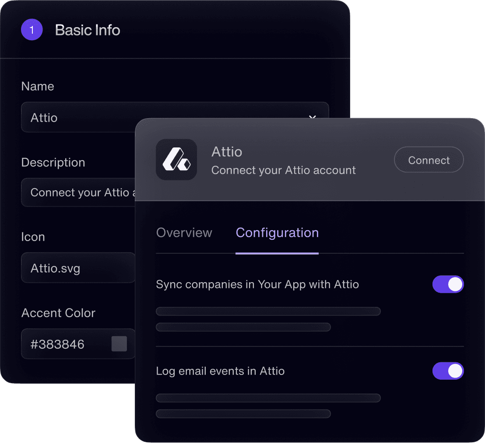The height and width of the screenshot is (448, 485).
Task: Turn off Log email events toggle
Action: [448, 371]
